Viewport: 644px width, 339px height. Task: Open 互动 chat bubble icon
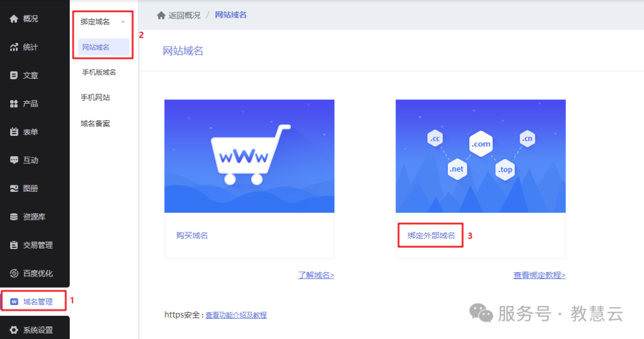[14, 160]
